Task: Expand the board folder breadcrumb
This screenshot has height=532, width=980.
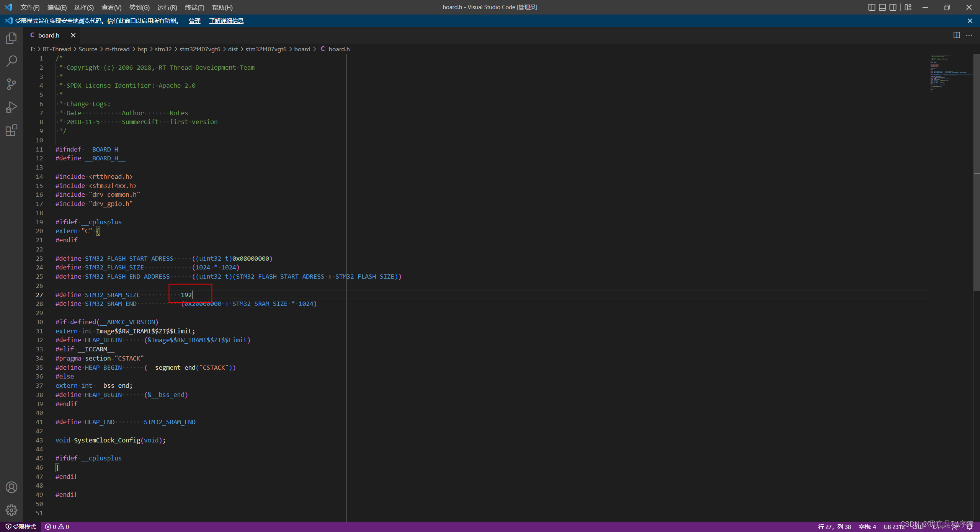Action: (302, 49)
